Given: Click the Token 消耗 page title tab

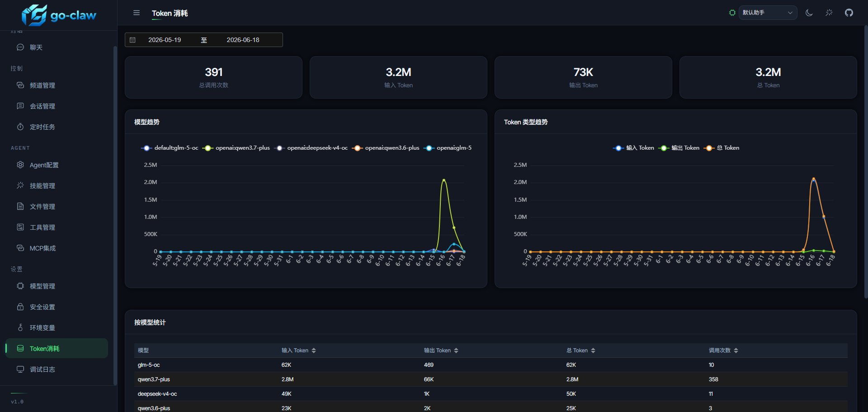Looking at the screenshot, I should pyautogui.click(x=170, y=13).
